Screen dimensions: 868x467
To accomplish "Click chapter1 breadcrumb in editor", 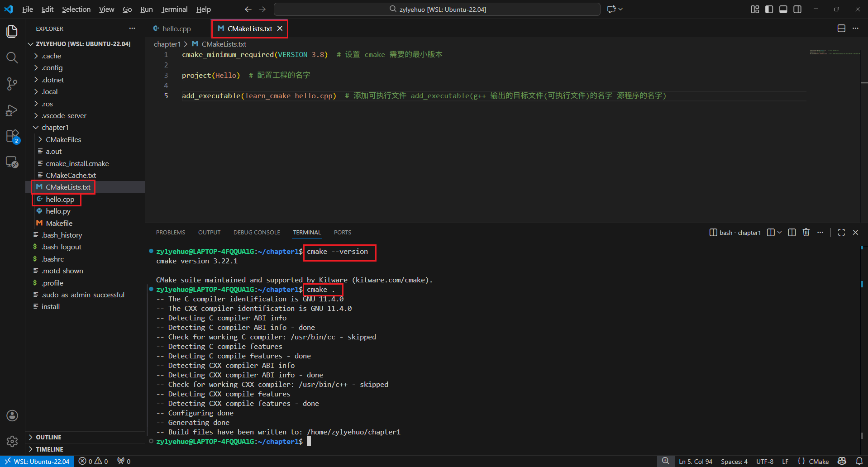I will 167,44.
